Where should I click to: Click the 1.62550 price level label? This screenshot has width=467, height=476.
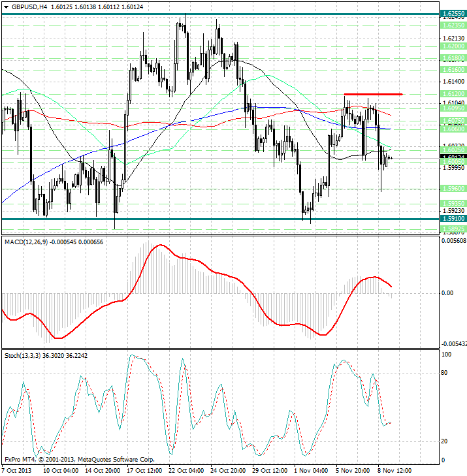453,13
